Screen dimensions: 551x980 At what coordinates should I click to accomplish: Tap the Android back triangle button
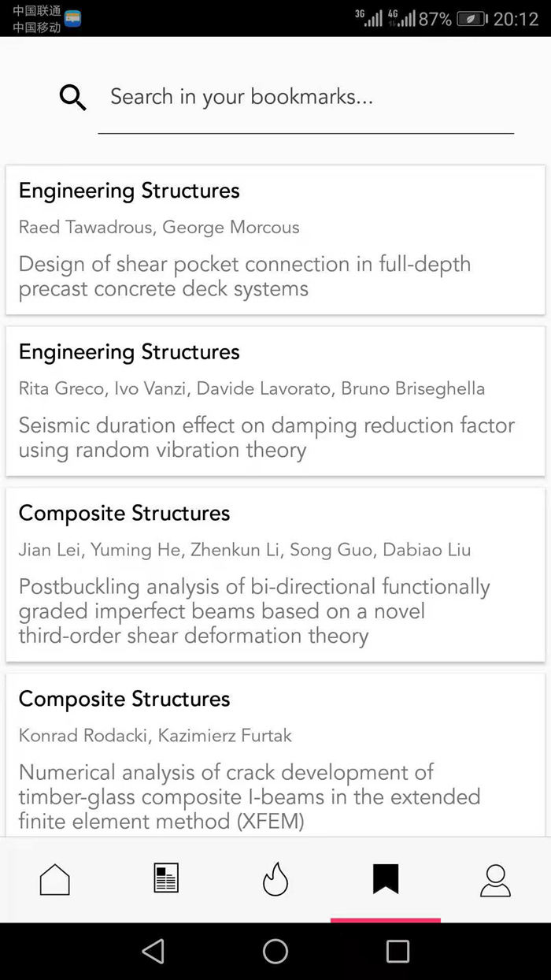pos(153,952)
